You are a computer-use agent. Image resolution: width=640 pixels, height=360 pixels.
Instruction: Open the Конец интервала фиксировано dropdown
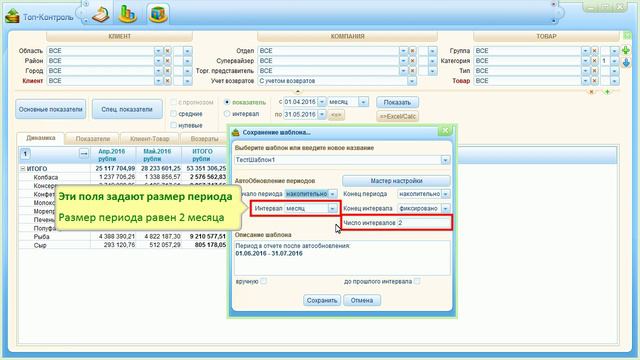pos(446,209)
